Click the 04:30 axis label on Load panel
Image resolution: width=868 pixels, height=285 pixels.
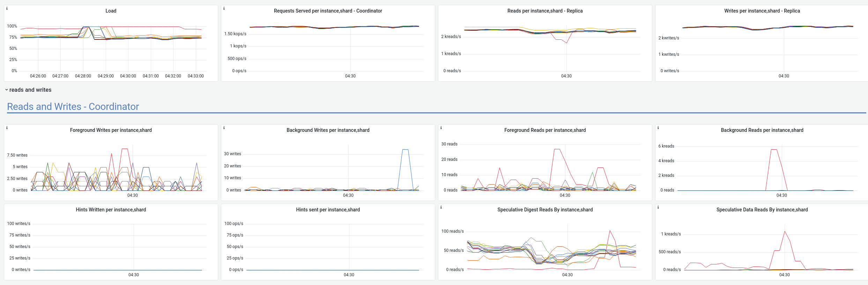pyautogui.click(x=128, y=76)
